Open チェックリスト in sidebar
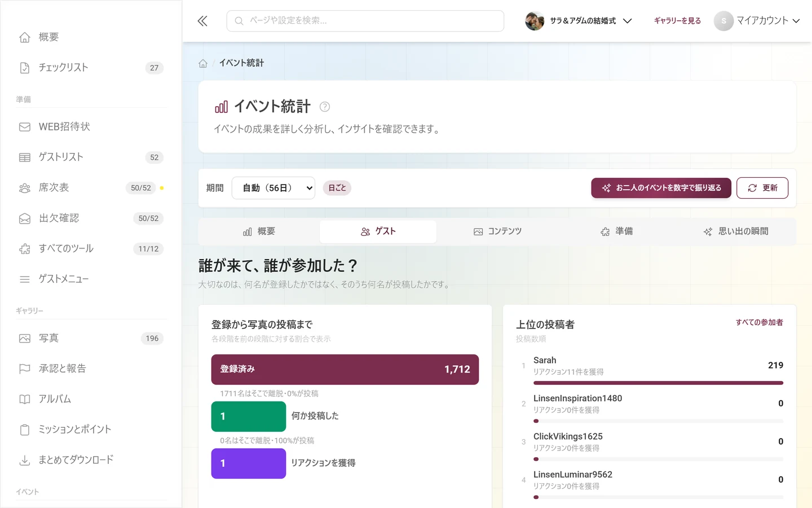 tap(91, 68)
